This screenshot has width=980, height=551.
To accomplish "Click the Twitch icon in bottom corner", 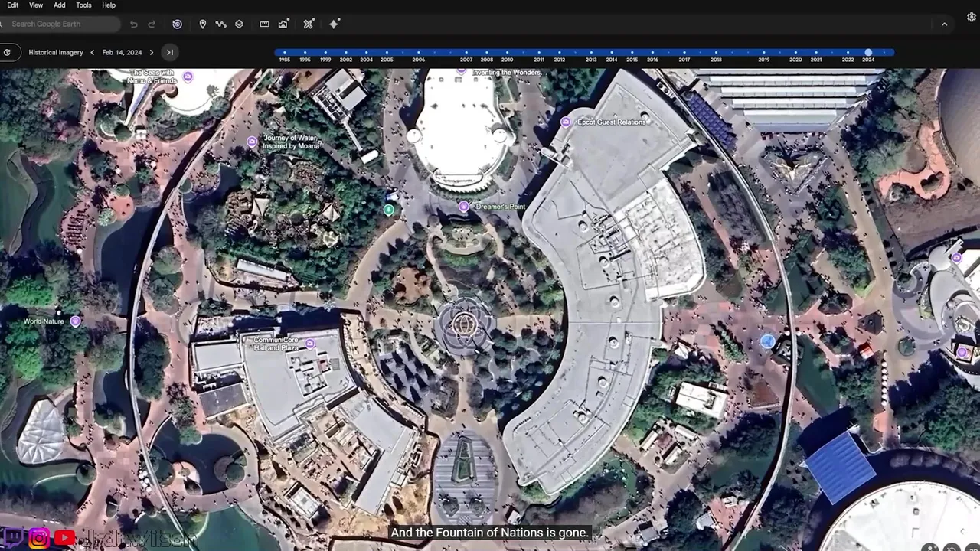I will 15,539.
